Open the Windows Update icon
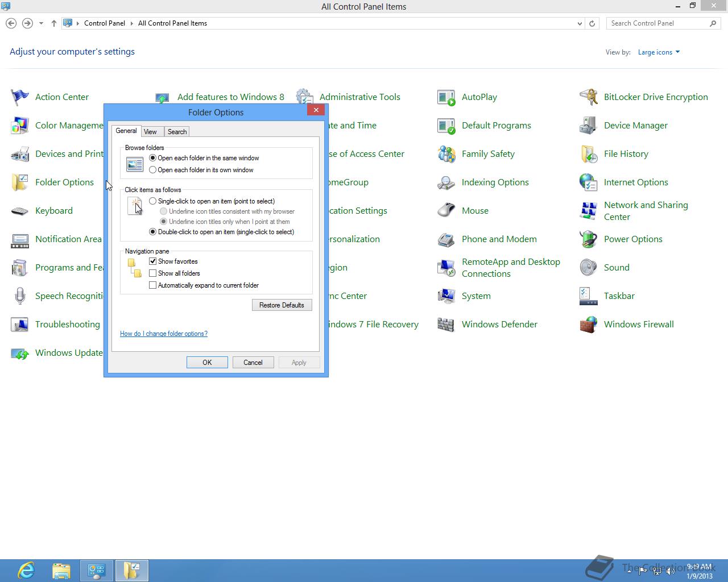The height and width of the screenshot is (582, 728). pos(20,353)
